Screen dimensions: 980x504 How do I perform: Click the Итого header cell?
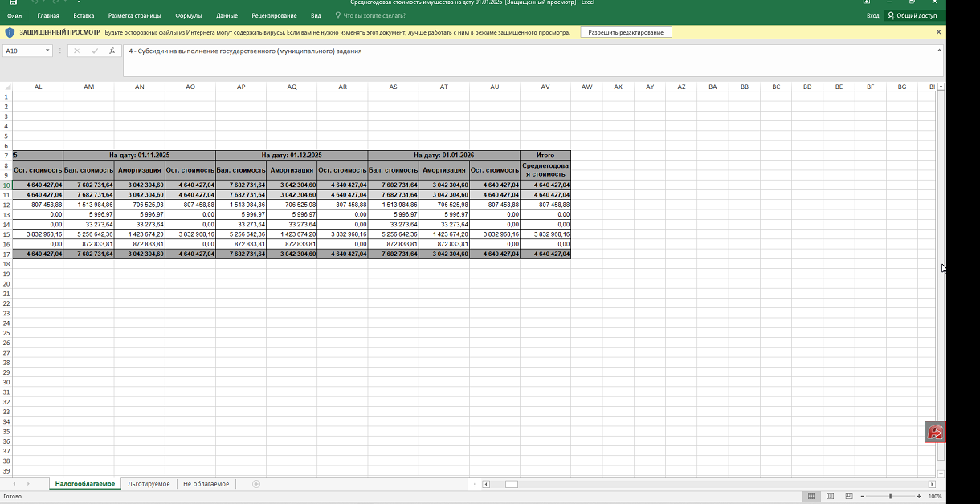point(545,155)
